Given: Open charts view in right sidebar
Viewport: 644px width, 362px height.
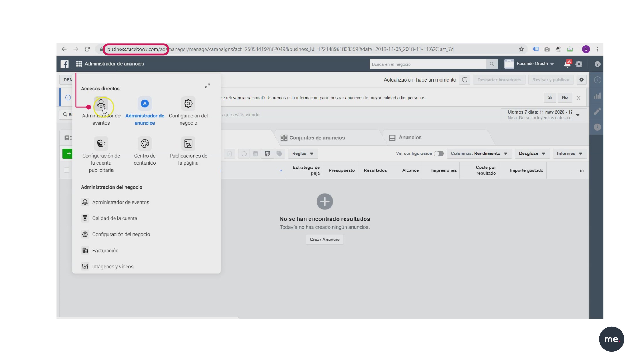Looking at the screenshot, I should (597, 96).
